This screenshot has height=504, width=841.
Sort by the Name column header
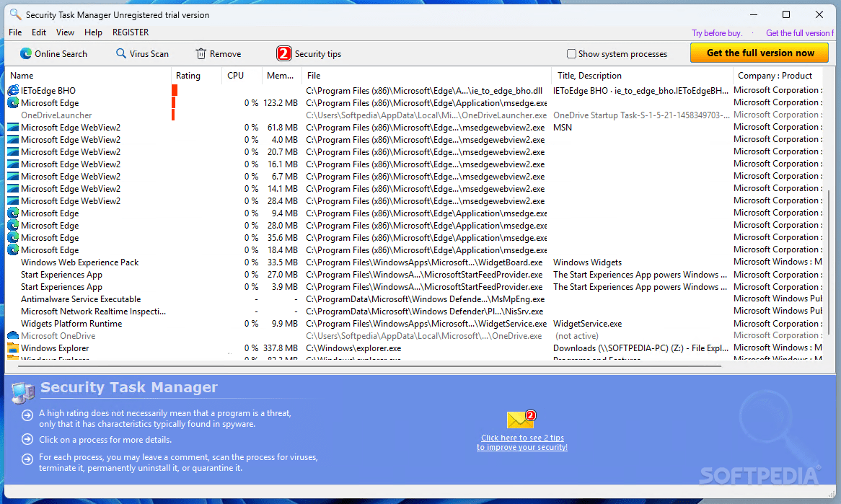click(x=88, y=76)
